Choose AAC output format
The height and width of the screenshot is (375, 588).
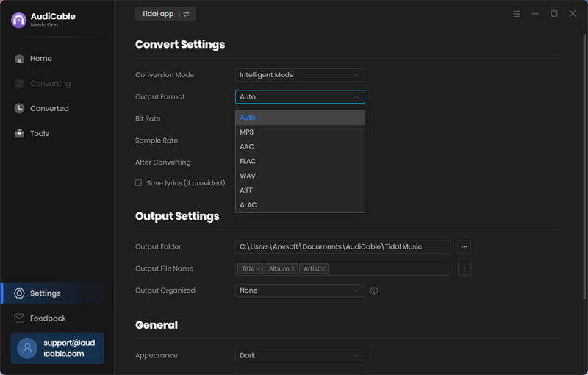coord(300,146)
